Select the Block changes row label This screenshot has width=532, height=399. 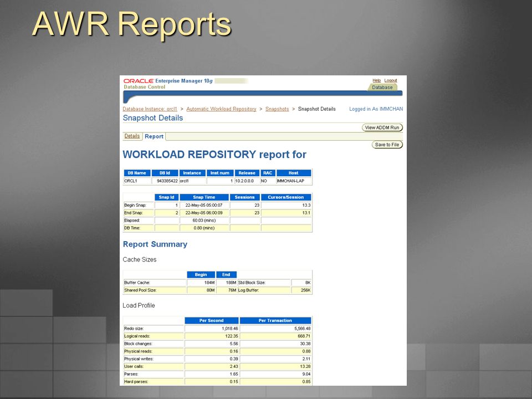138,344
